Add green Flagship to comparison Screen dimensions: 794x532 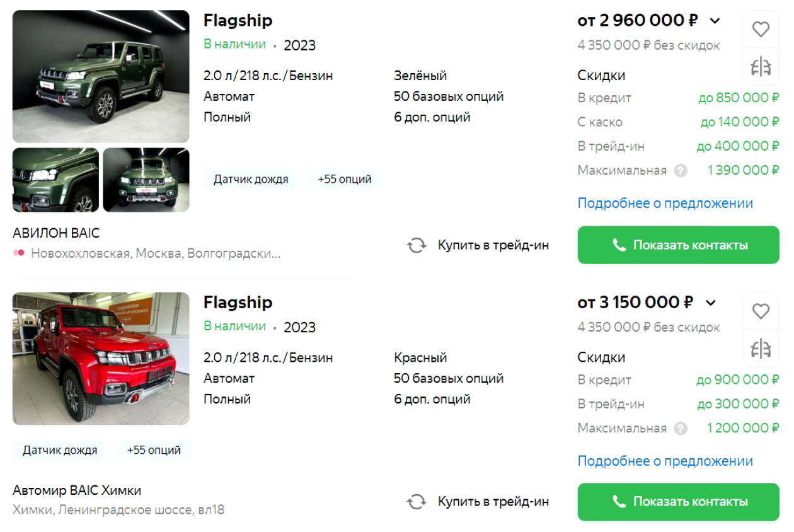pos(761,66)
